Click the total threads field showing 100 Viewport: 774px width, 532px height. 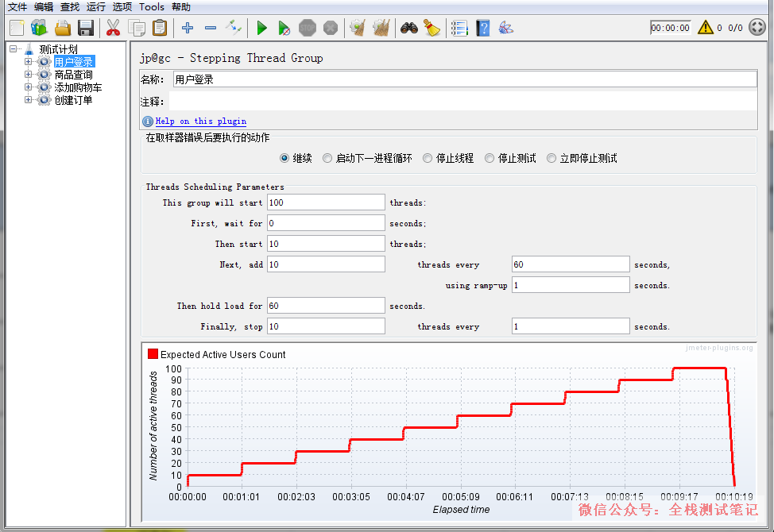click(x=326, y=202)
